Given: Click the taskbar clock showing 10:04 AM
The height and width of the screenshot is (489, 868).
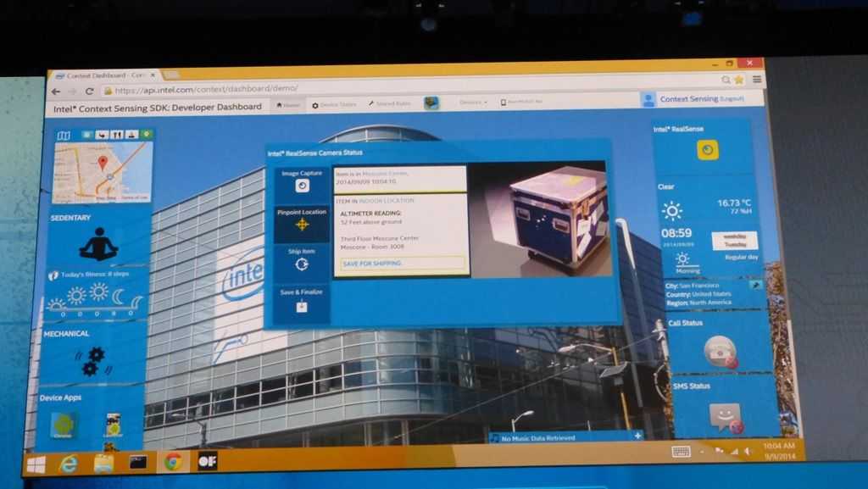Looking at the screenshot, I should point(780,451).
